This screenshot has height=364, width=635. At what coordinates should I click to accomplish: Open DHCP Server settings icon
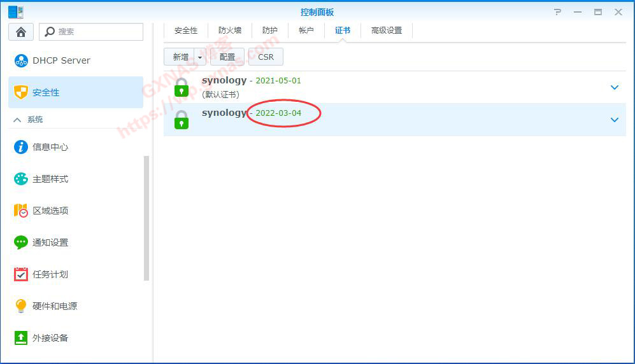(x=21, y=60)
